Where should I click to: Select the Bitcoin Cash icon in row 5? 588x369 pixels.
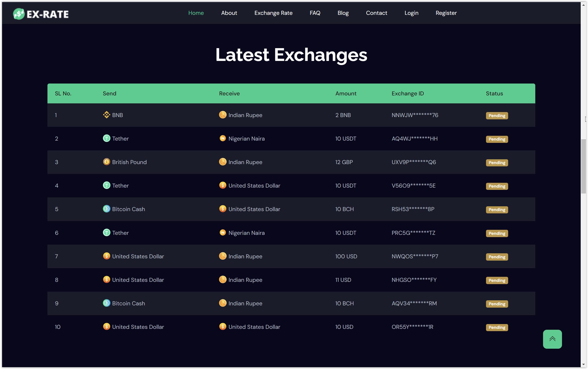click(x=106, y=209)
